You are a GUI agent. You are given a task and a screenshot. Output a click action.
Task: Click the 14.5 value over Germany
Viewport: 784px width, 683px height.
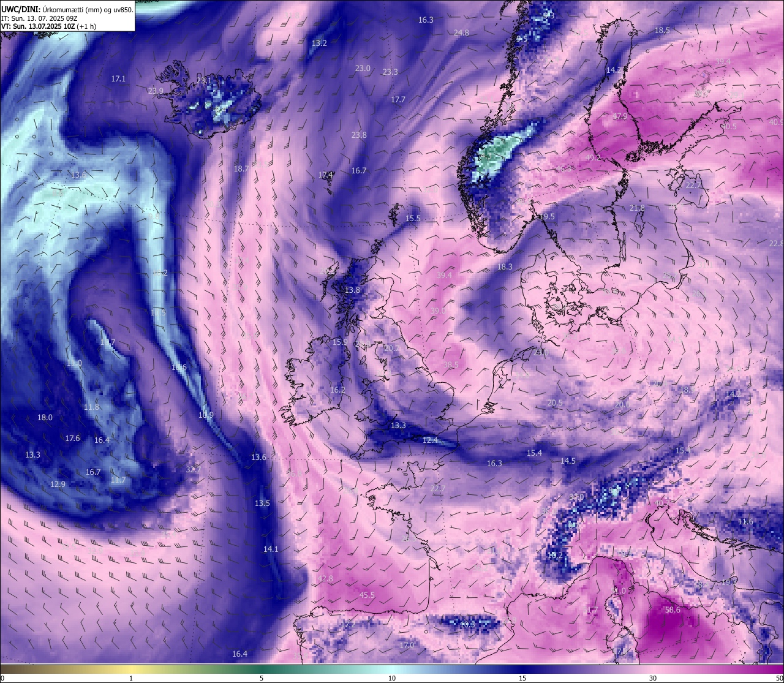click(568, 461)
